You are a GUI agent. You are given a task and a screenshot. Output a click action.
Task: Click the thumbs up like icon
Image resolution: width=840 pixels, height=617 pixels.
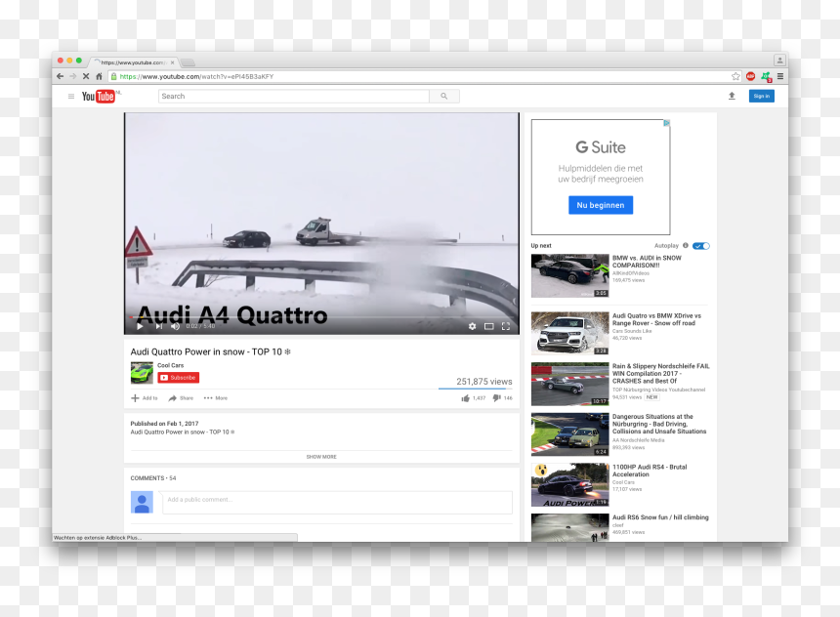[x=465, y=398]
